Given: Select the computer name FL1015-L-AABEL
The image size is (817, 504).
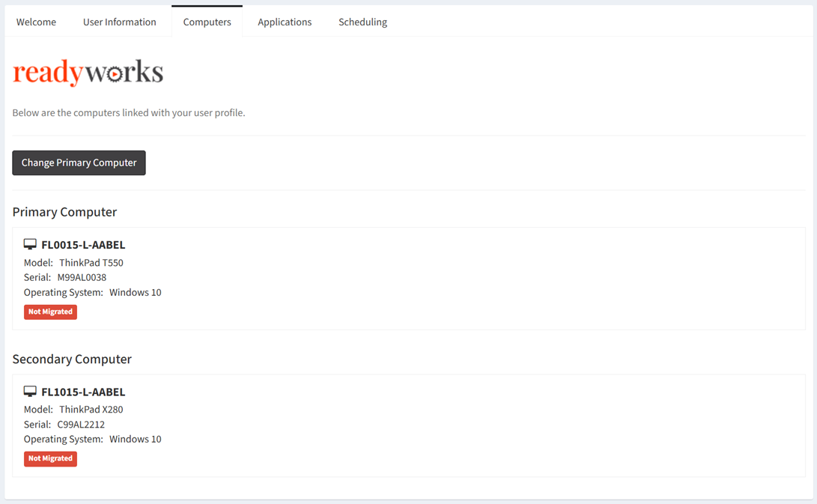Looking at the screenshot, I should tap(83, 392).
